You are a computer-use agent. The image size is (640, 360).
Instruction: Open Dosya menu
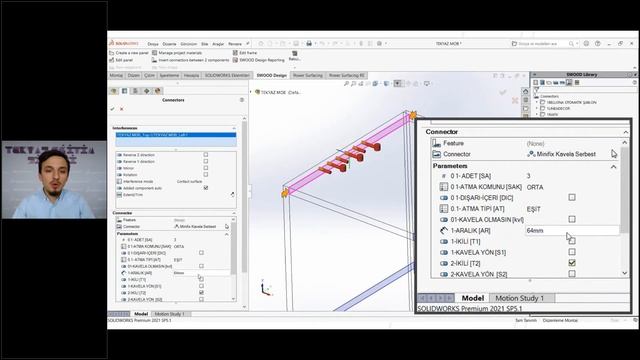[x=153, y=44]
